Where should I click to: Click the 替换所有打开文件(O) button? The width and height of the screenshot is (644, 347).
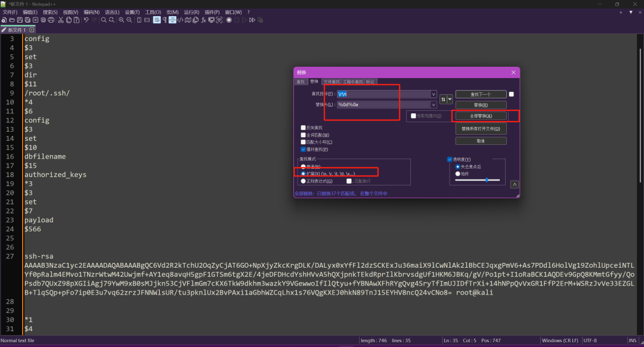[x=481, y=129]
